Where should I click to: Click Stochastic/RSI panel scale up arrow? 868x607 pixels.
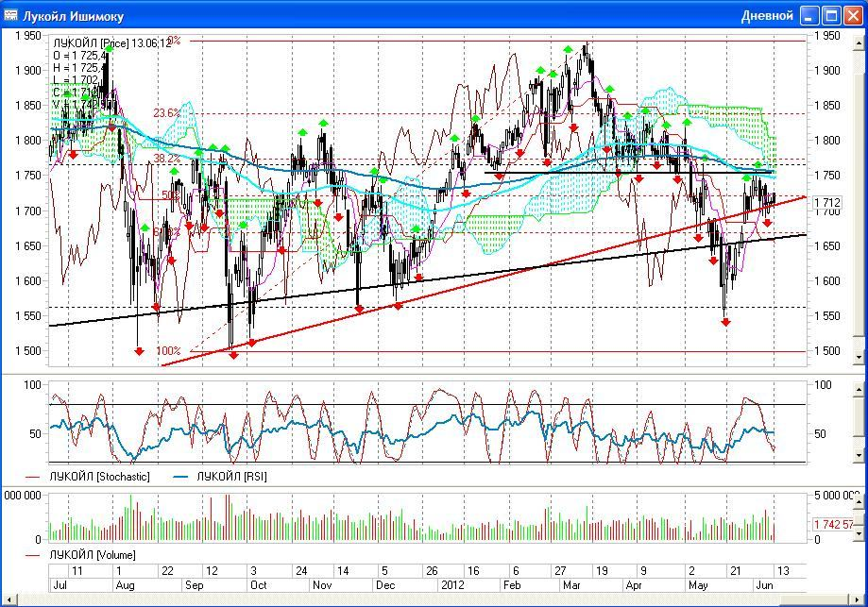point(859,391)
